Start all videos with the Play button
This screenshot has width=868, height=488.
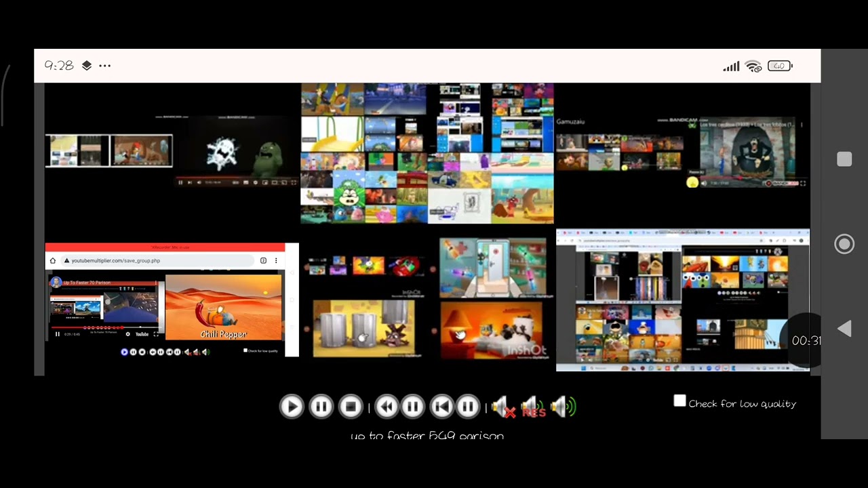click(292, 407)
